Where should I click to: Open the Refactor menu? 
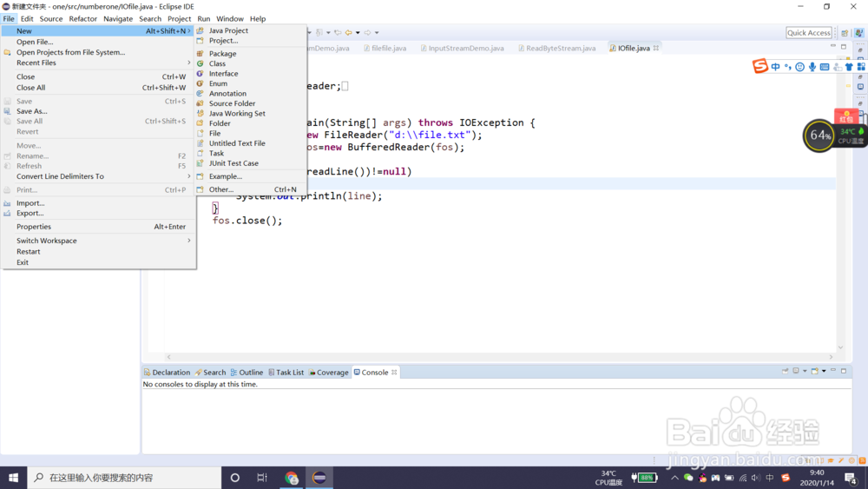click(x=83, y=19)
